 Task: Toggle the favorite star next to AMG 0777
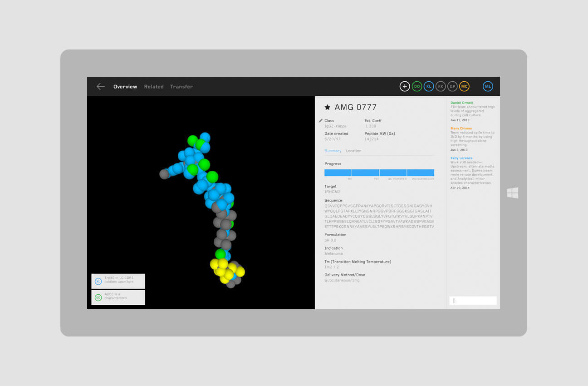click(x=327, y=107)
